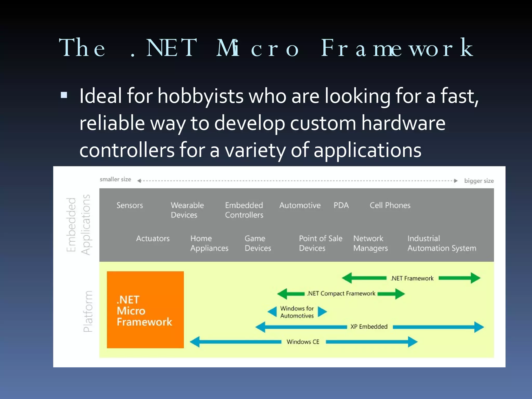Click the 'Industrial Automation System' label
Screen dimensions: 532x399
coord(442,243)
